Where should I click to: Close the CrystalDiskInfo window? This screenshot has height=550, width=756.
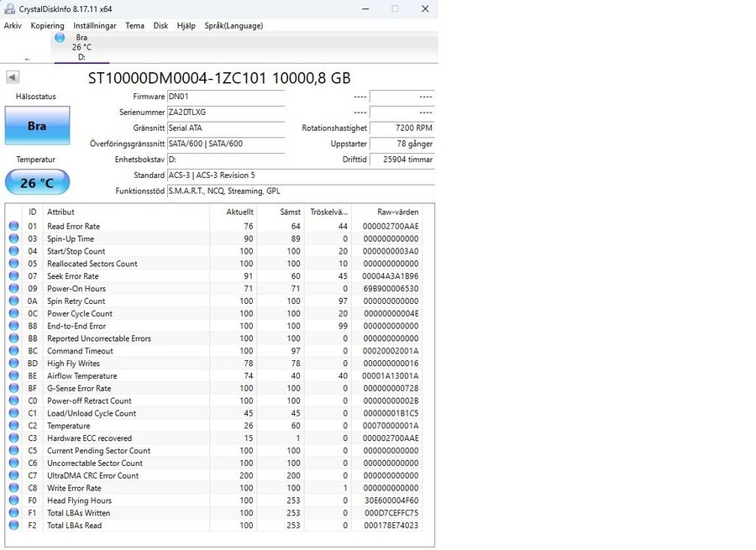[425, 8]
